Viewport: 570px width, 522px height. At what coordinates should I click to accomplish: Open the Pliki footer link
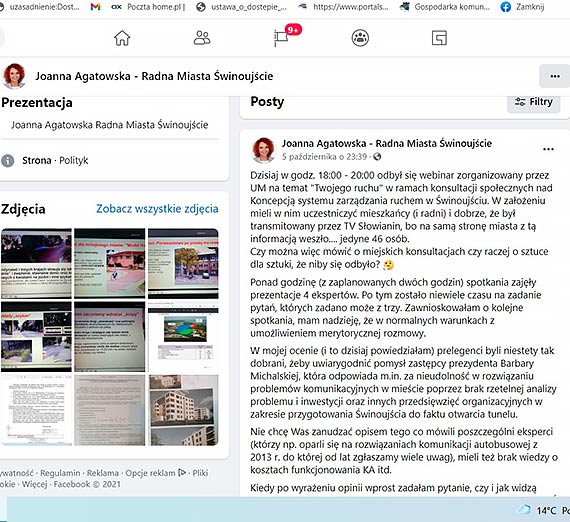pyautogui.click(x=200, y=473)
